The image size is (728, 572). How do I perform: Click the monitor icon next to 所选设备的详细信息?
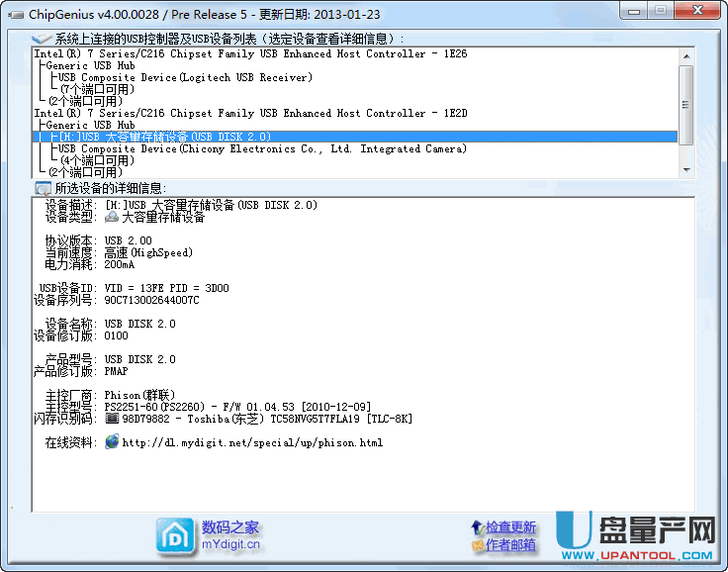pyautogui.click(x=43, y=188)
